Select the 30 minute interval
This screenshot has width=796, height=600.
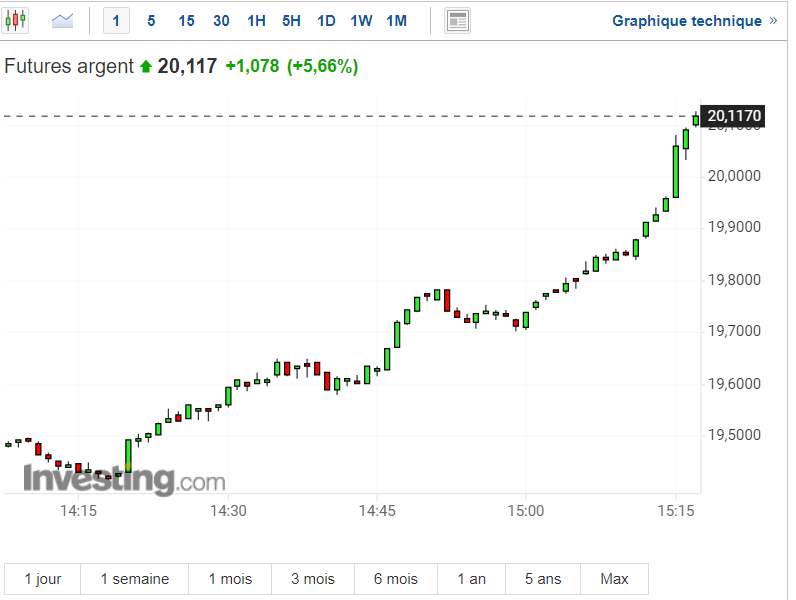click(221, 21)
